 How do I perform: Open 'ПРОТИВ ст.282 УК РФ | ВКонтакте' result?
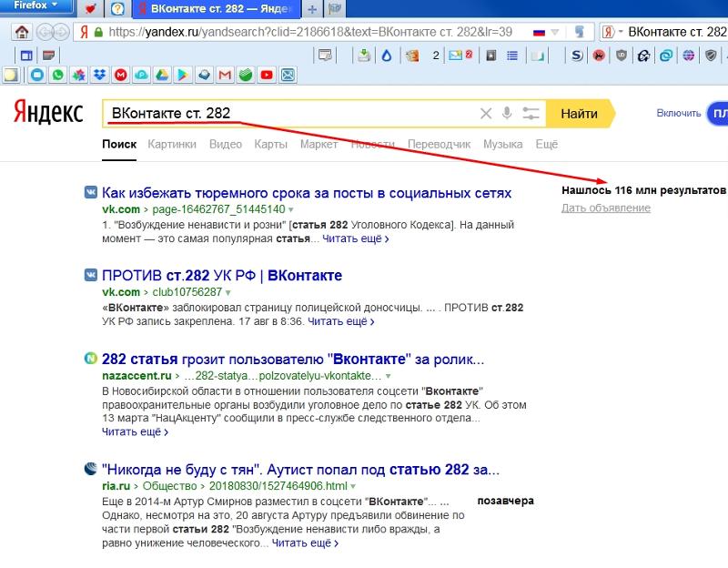click(222, 275)
